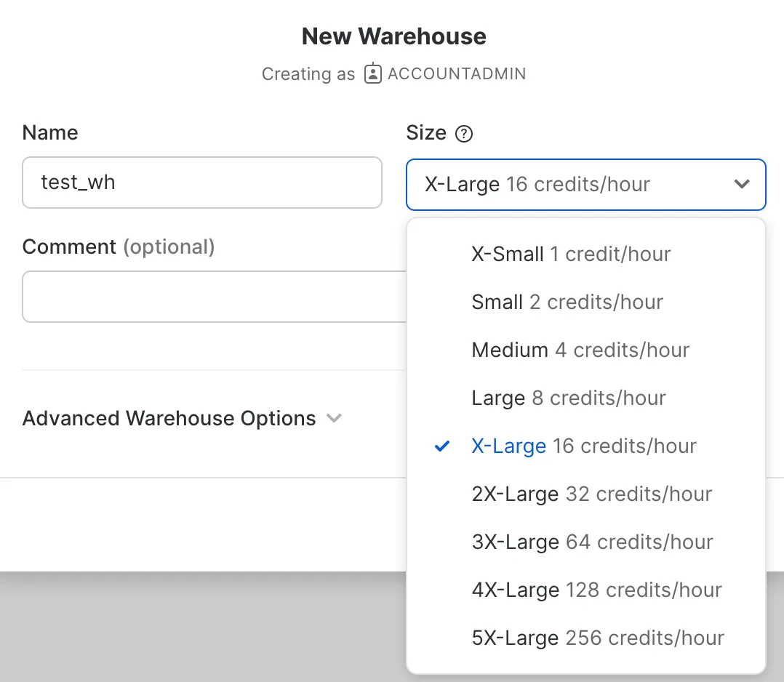
Task: Pick 3X-Large 64 credits/hour option
Action: [x=592, y=542]
